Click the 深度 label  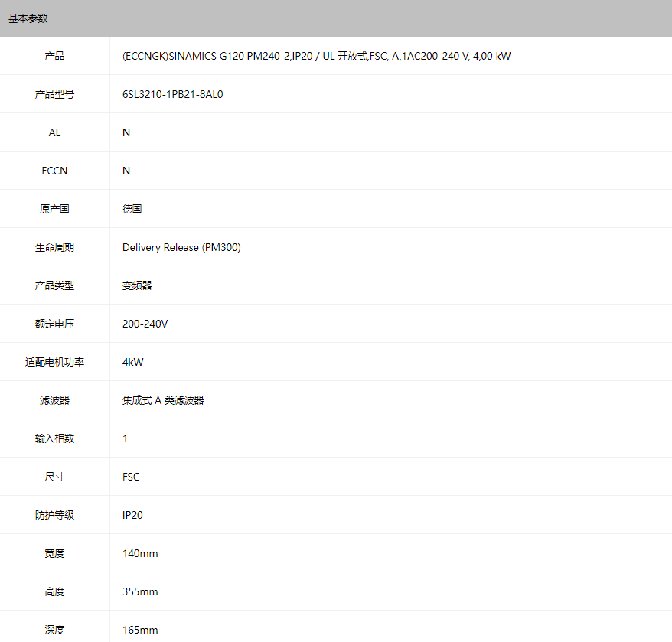[x=54, y=630]
